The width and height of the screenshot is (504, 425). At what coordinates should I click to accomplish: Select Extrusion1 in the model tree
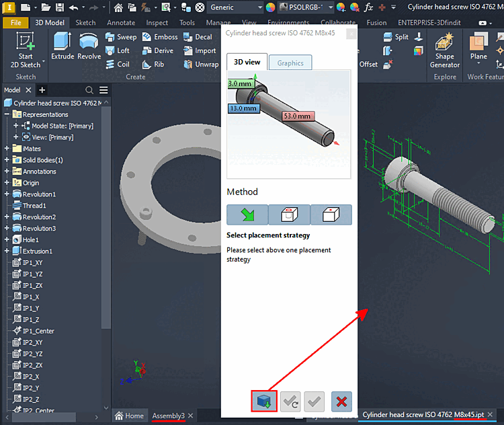(33, 251)
